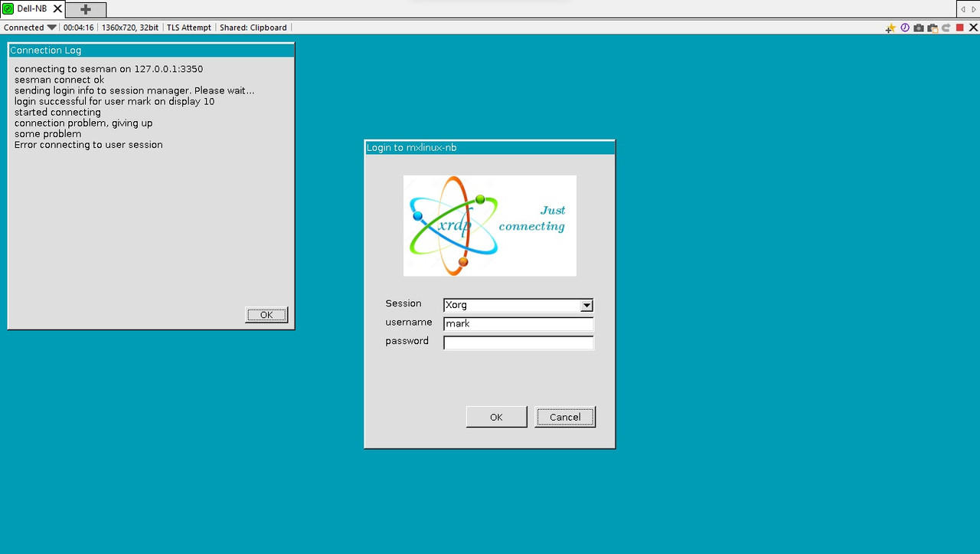Click the gray reconnect arrow icon

(946, 28)
